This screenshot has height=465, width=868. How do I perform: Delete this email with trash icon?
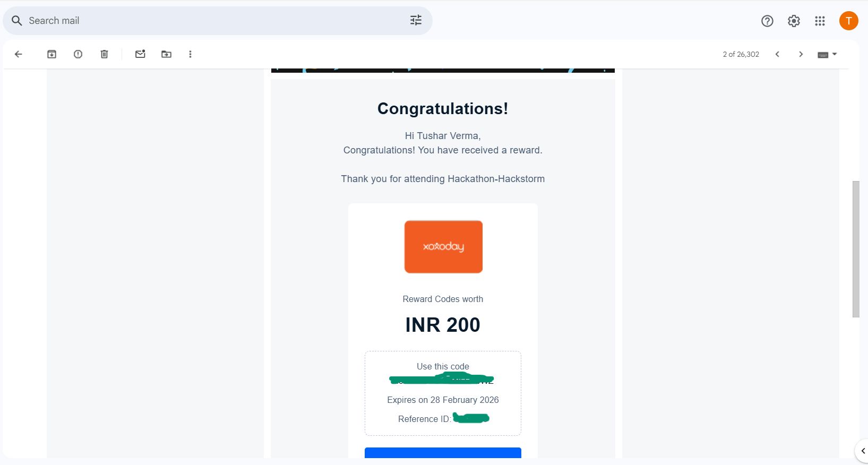click(x=105, y=54)
